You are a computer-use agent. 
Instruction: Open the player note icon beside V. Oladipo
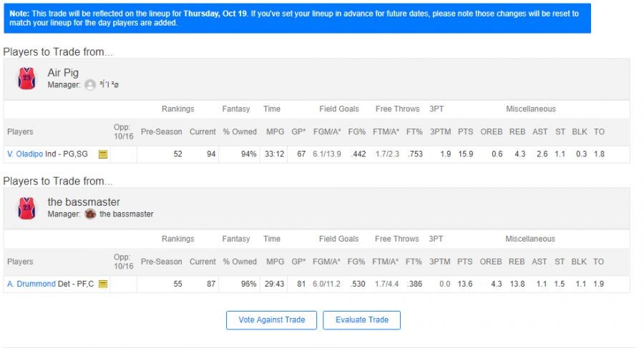click(103, 154)
